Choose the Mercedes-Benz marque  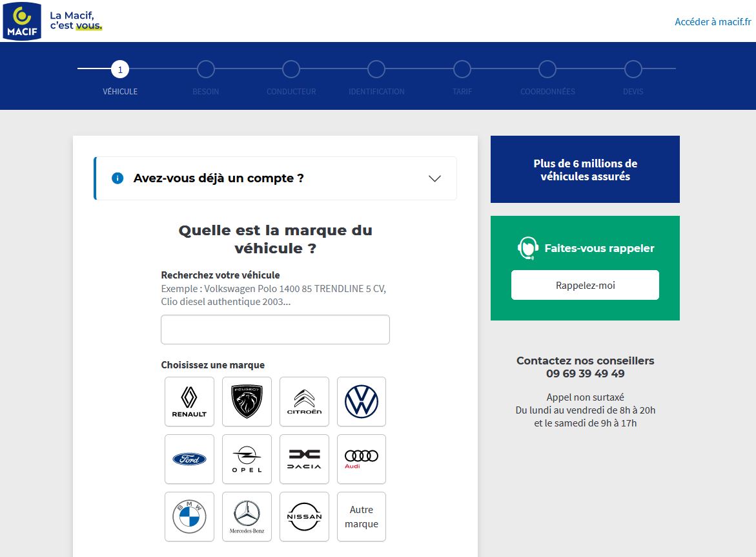(x=246, y=516)
